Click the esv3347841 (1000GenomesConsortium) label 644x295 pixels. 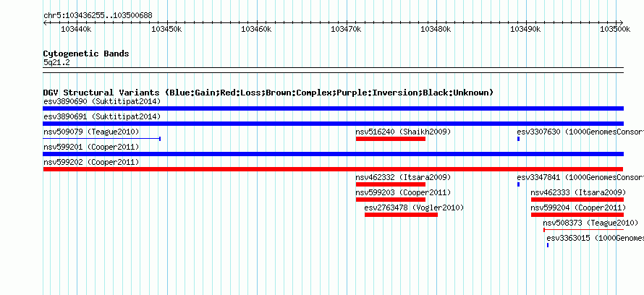click(x=580, y=177)
